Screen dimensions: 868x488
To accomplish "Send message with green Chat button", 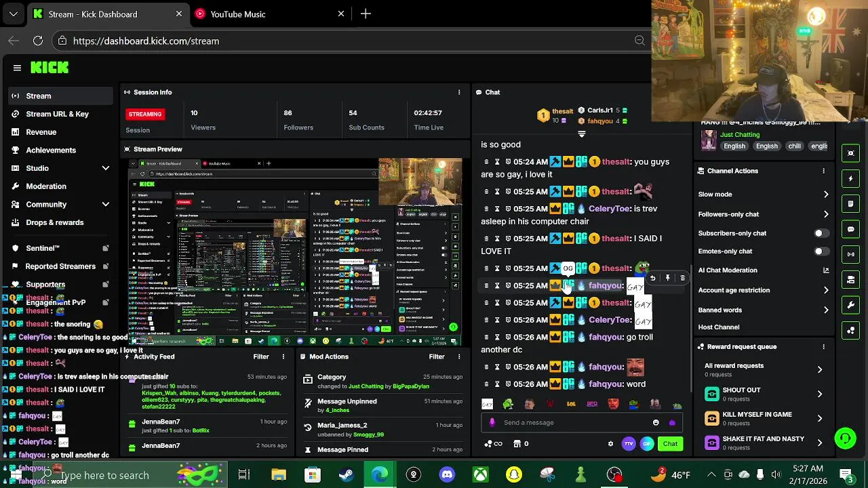I will point(670,444).
